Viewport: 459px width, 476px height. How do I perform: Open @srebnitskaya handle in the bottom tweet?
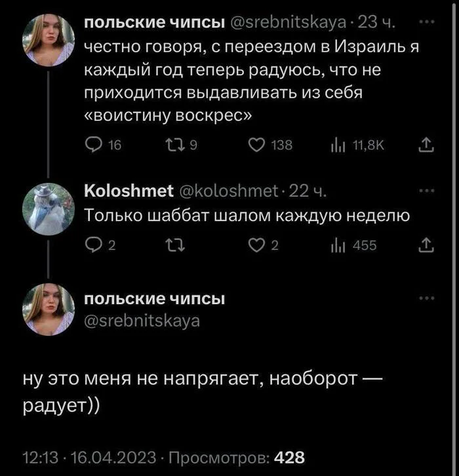click(x=143, y=321)
